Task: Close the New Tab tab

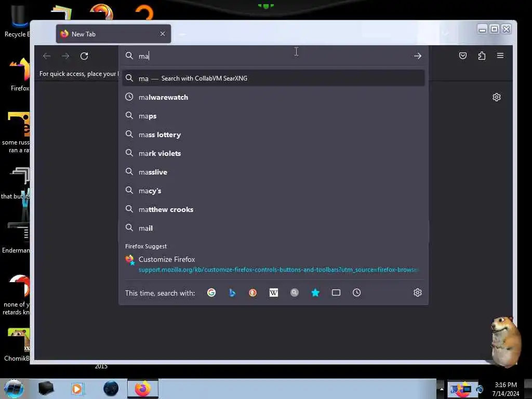Action: point(163,34)
